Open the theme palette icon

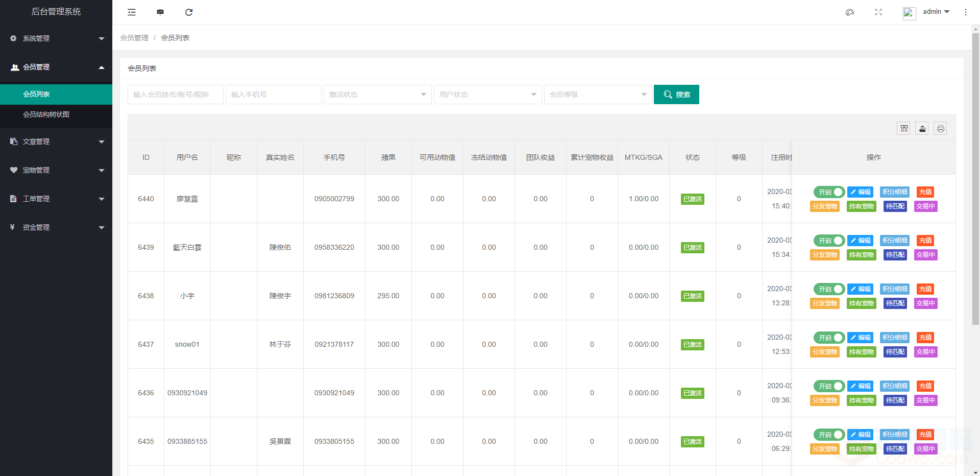pyautogui.click(x=850, y=12)
